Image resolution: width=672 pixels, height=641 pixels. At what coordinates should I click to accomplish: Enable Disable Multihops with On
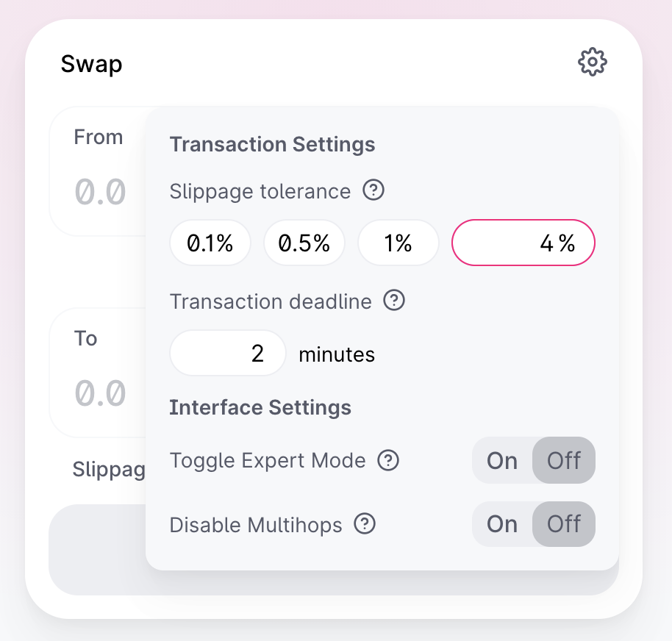(502, 524)
